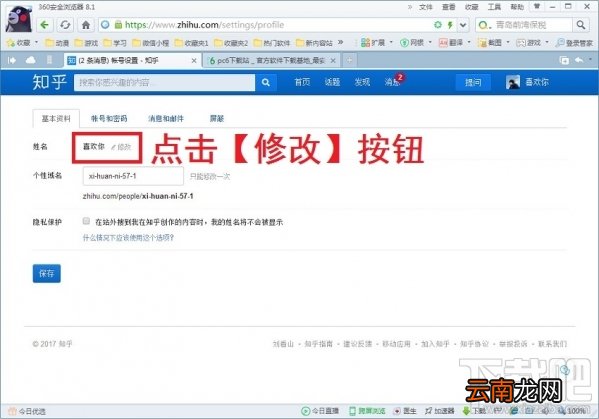This screenshot has width=599, height=419.
Task: Expand the address bar history dropdown arrow
Action: click(463, 25)
